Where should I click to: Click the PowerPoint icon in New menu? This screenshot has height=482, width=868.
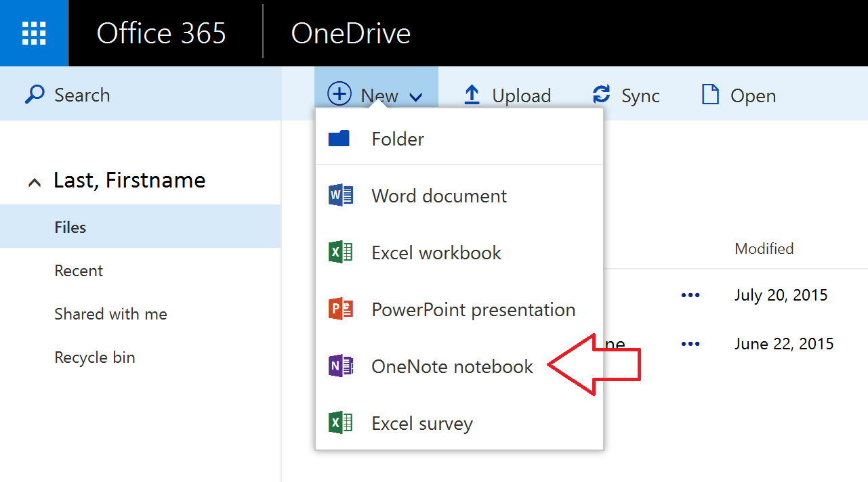[340, 309]
